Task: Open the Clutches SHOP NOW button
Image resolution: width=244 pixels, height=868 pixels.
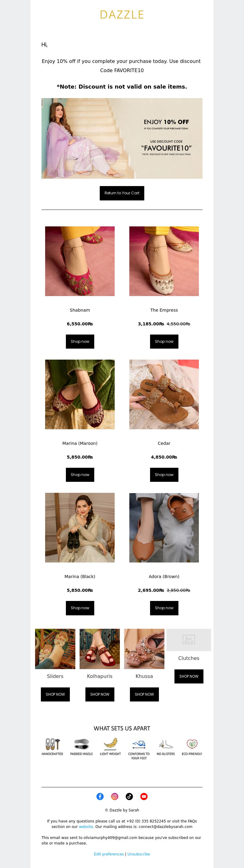Action: tap(189, 676)
